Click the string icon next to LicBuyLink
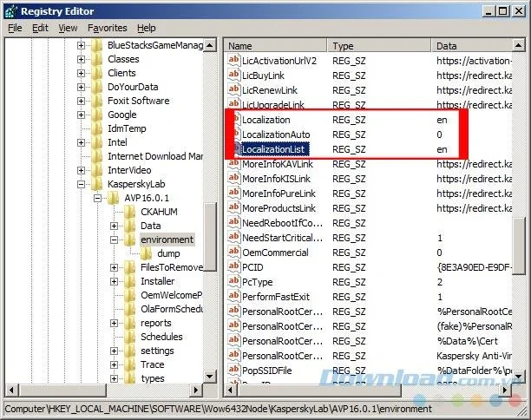 pyautogui.click(x=233, y=75)
